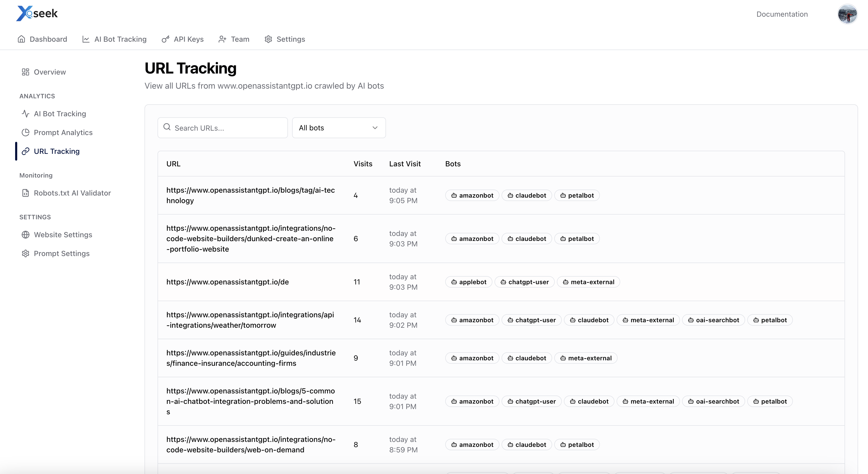This screenshot has width=868, height=474.
Task: Click the activity pulse icon in sidebar
Action: click(x=26, y=114)
